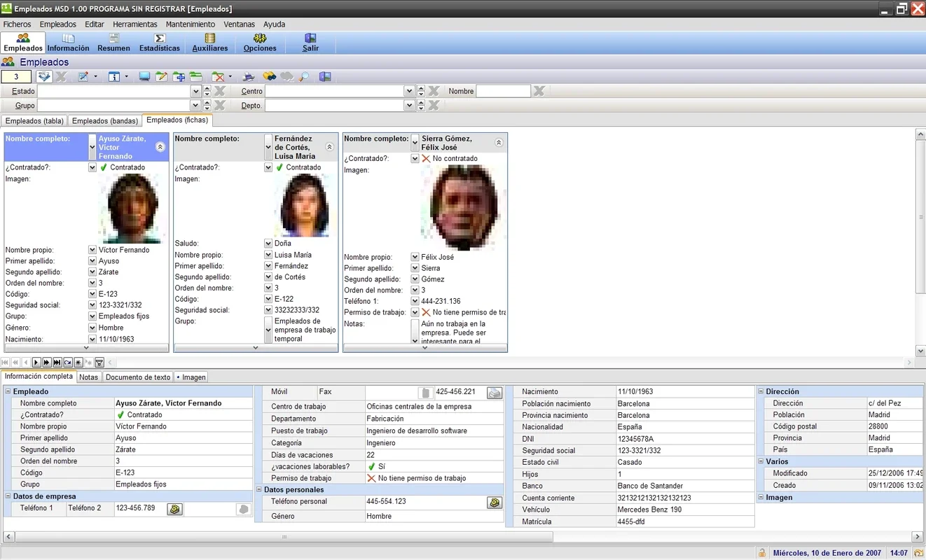Open Estadísticas with the sigma icon

click(x=160, y=43)
